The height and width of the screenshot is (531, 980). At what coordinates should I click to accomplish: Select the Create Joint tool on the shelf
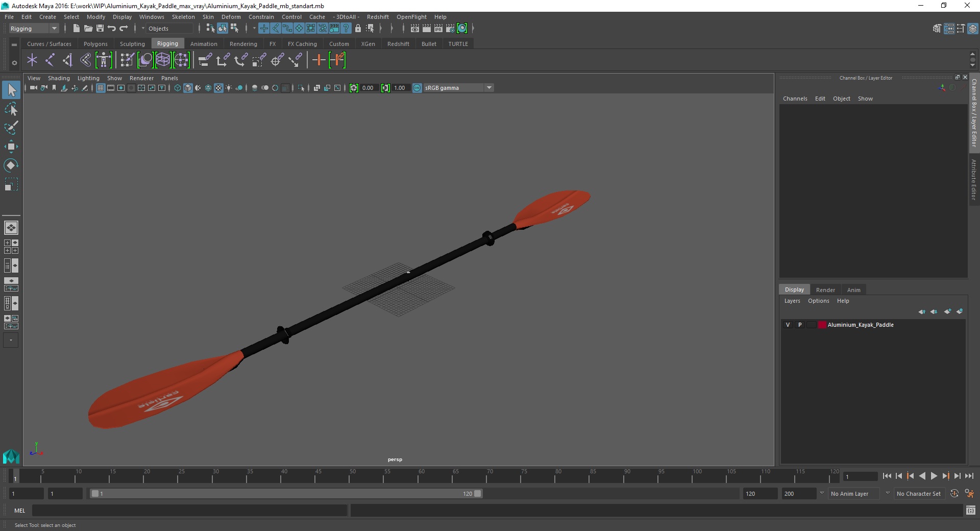point(50,60)
